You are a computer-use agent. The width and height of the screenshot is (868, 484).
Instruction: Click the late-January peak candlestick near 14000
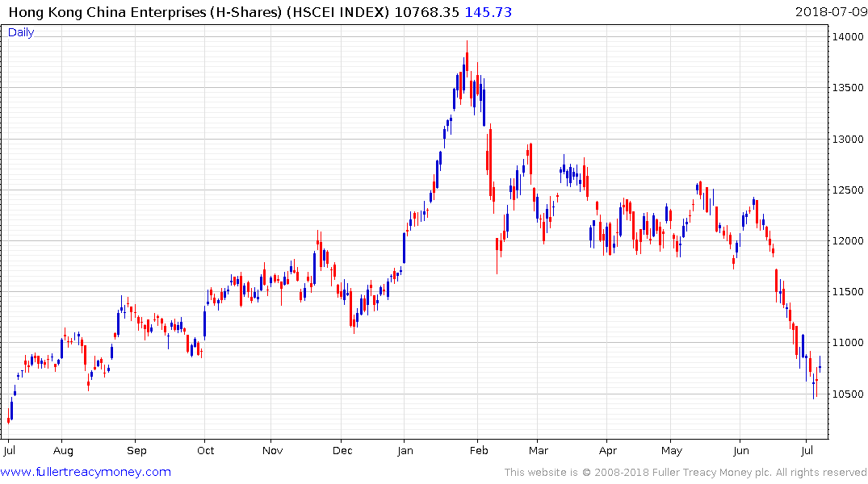click(x=468, y=57)
